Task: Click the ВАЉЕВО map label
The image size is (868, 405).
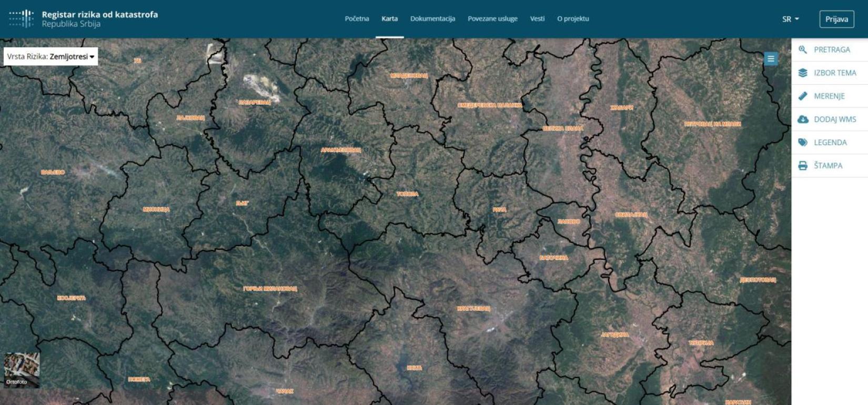Action: pyautogui.click(x=53, y=172)
